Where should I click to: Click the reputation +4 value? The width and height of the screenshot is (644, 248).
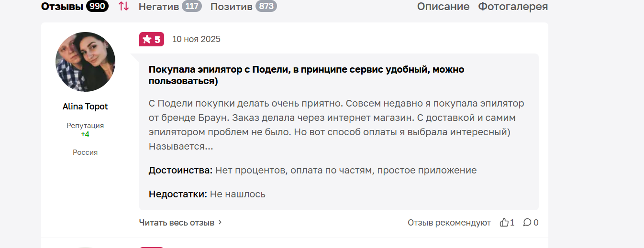tap(85, 134)
